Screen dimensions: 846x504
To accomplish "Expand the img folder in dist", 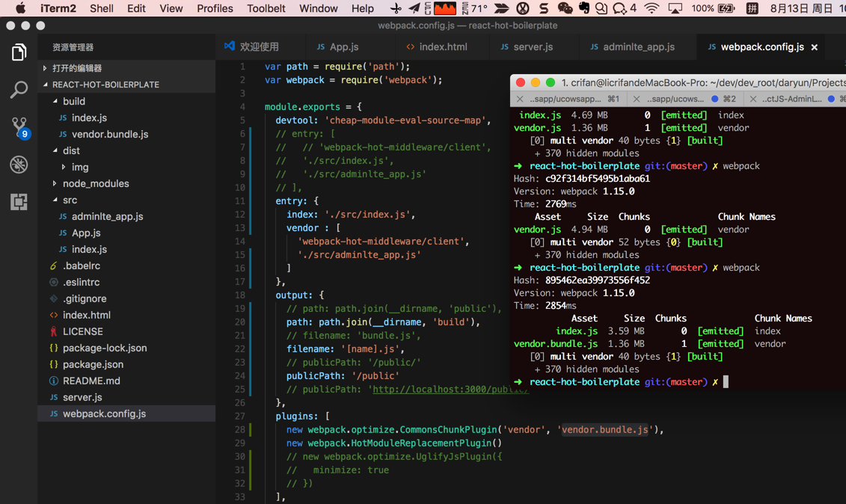I will tap(79, 167).
